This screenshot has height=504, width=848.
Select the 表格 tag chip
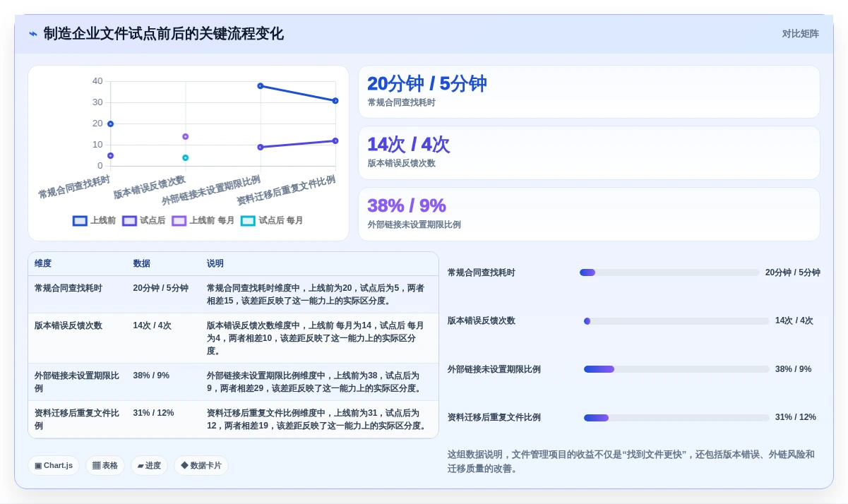point(105,465)
